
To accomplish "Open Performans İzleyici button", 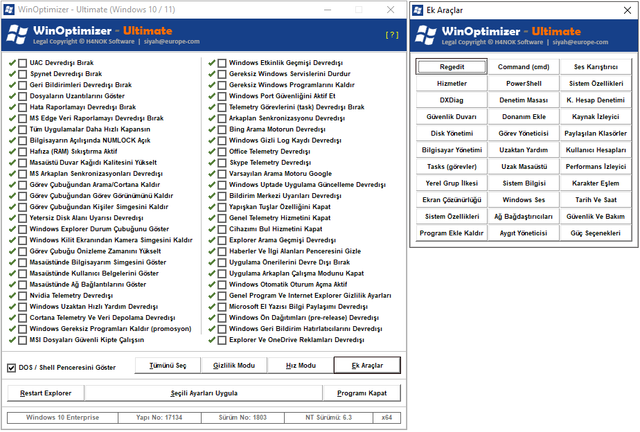I will point(596,167).
